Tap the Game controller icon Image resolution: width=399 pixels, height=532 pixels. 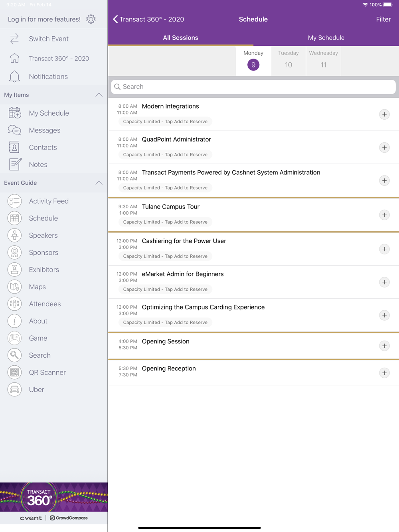(14, 339)
